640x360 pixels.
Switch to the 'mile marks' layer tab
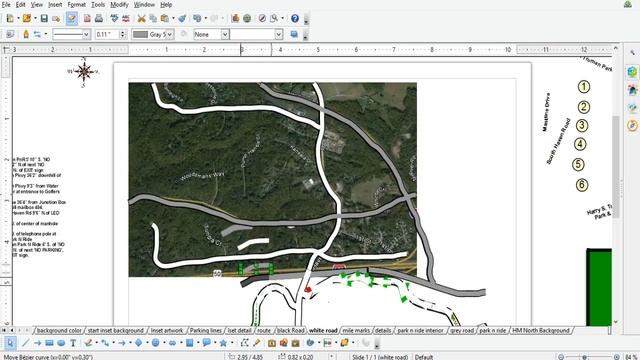click(x=356, y=330)
